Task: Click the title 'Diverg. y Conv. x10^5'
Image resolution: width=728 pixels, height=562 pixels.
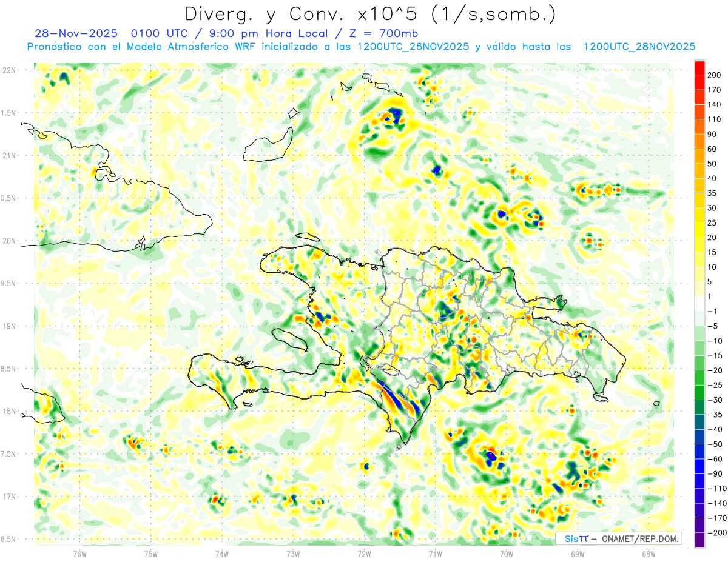Action: 302,13
